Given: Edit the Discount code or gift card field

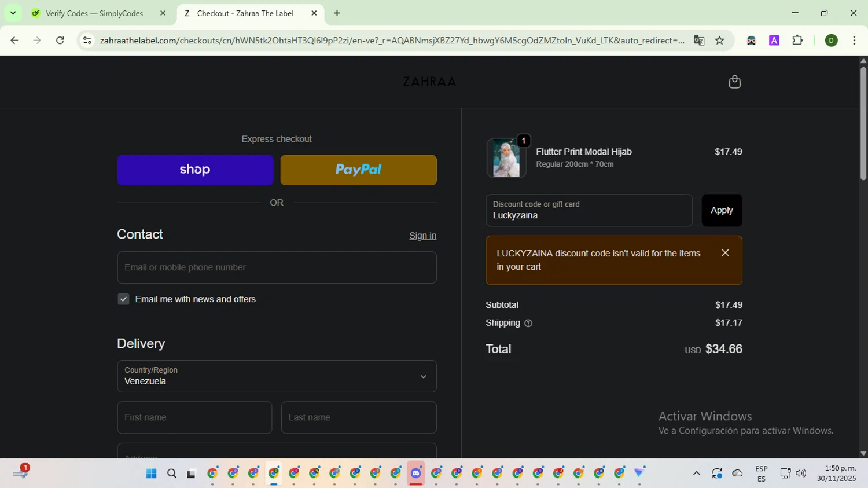Looking at the screenshot, I should pyautogui.click(x=589, y=210).
